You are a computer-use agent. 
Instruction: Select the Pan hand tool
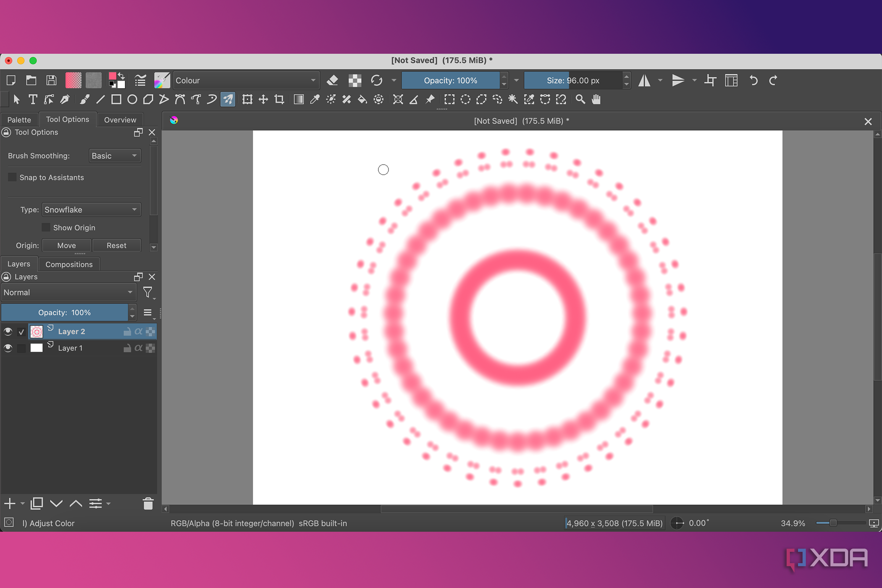(x=596, y=100)
